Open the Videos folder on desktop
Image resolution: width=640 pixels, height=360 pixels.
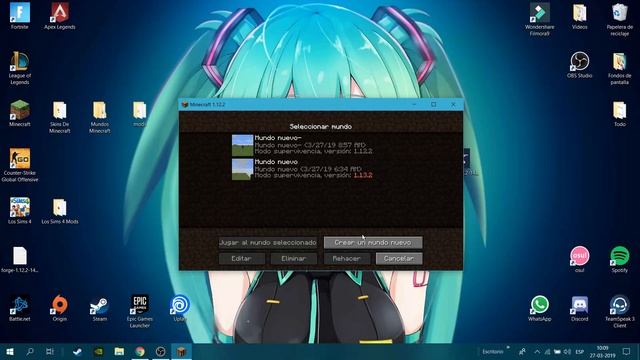coord(580,16)
